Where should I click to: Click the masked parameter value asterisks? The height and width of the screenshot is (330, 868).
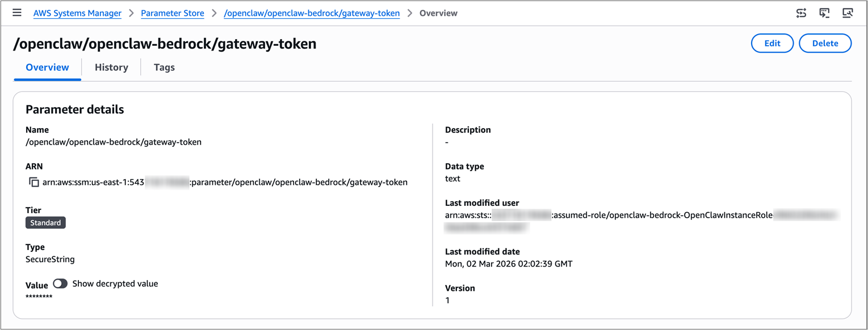39,297
